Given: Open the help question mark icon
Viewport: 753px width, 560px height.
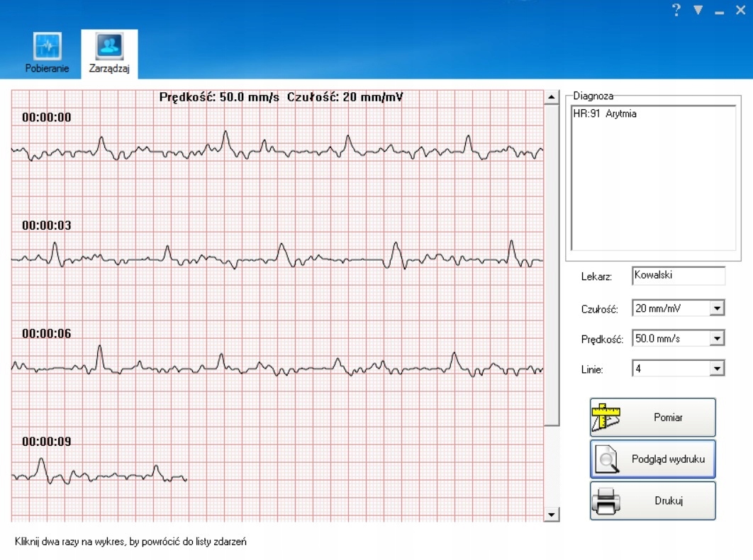Looking at the screenshot, I should click(x=676, y=10).
